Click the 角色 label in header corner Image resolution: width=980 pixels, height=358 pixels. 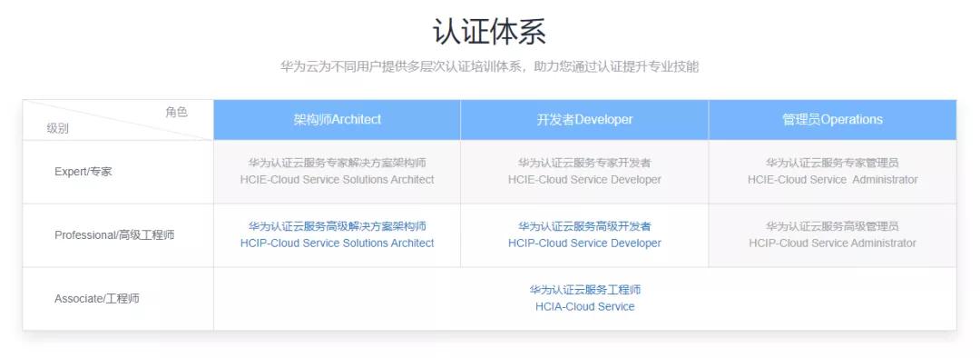[x=176, y=112]
